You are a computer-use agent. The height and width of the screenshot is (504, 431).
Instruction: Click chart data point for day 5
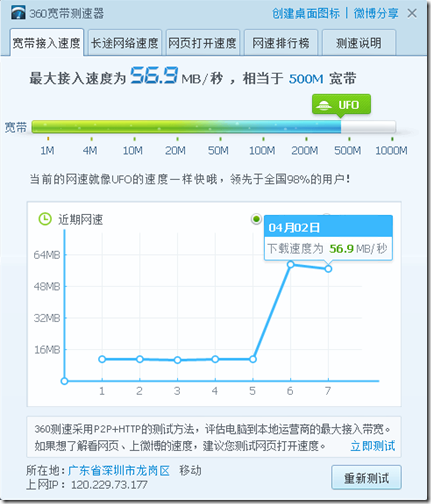click(x=253, y=359)
